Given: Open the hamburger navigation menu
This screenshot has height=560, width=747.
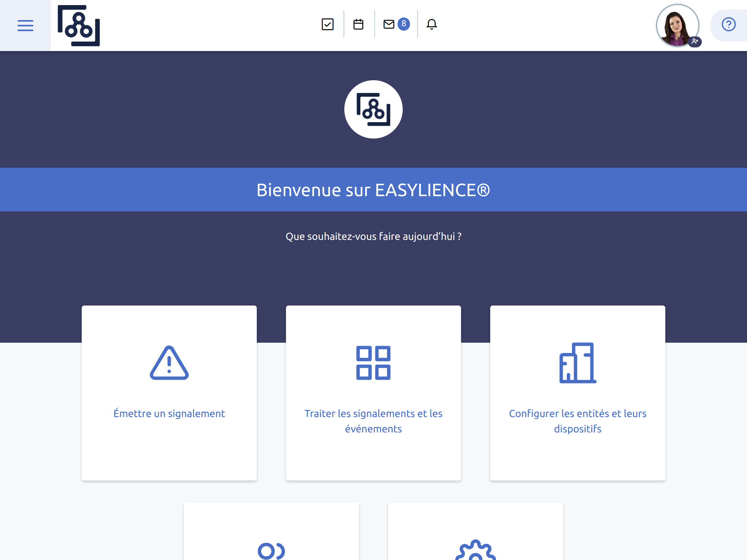Looking at the screenshot, I should (x=25, y=26).
